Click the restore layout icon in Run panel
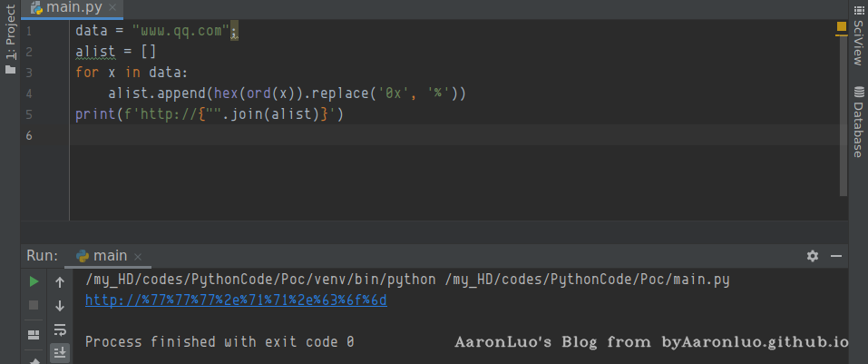Screen dimensions: 868x364 click(34, 334)
